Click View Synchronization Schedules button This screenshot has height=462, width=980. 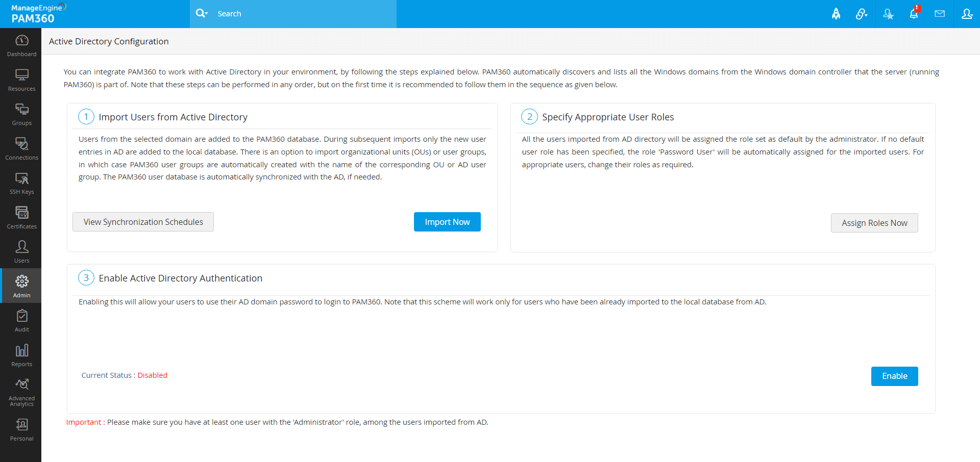[x=143, y=222]
